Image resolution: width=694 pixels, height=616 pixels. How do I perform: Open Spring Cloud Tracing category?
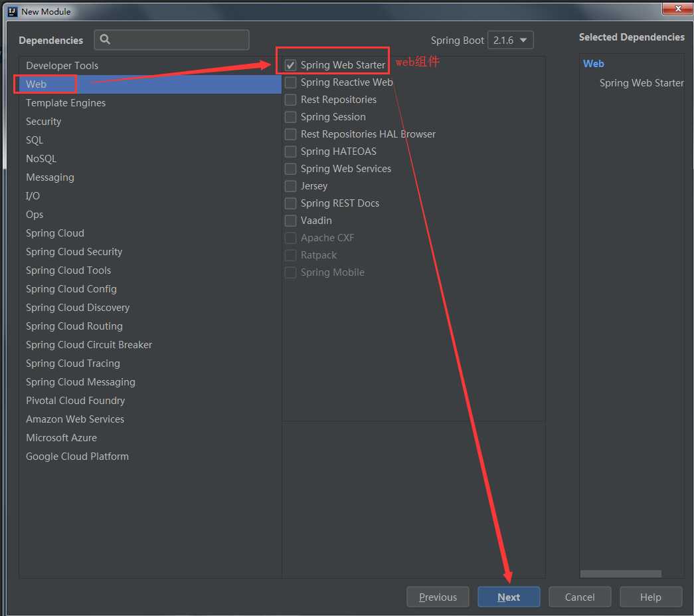tap(150, 363)
